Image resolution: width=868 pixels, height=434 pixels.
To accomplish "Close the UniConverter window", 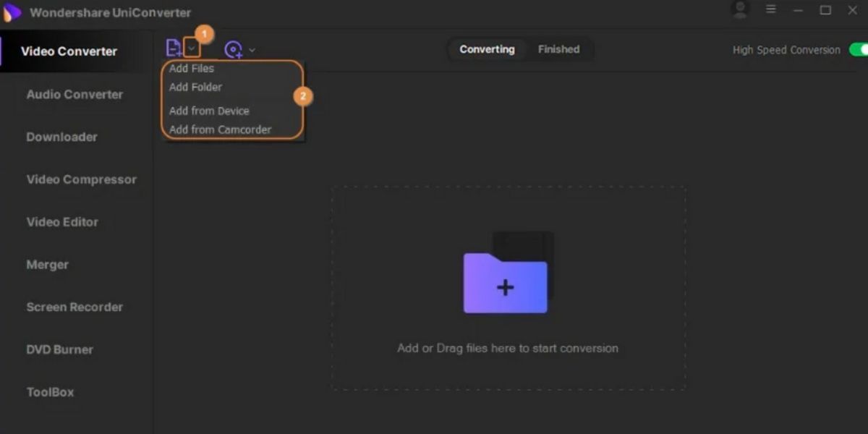I will (852, 10).
